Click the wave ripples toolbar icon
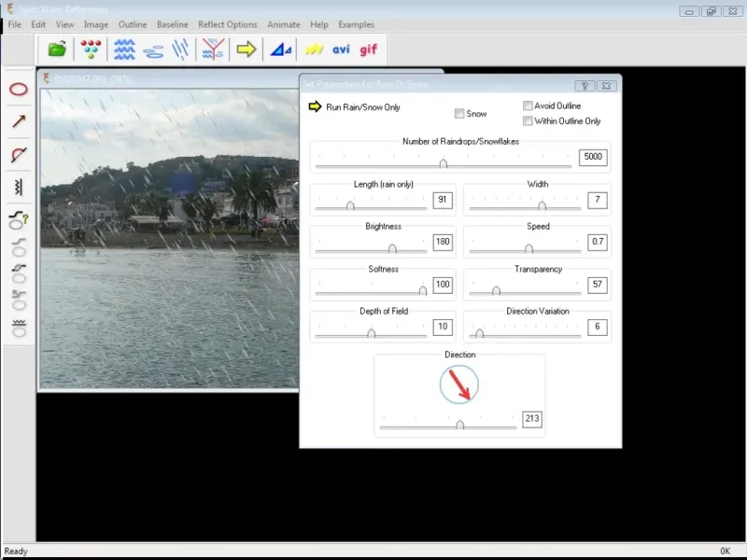Screen dimensions: 747x560 pyautogui.click(x=124, y=49)
